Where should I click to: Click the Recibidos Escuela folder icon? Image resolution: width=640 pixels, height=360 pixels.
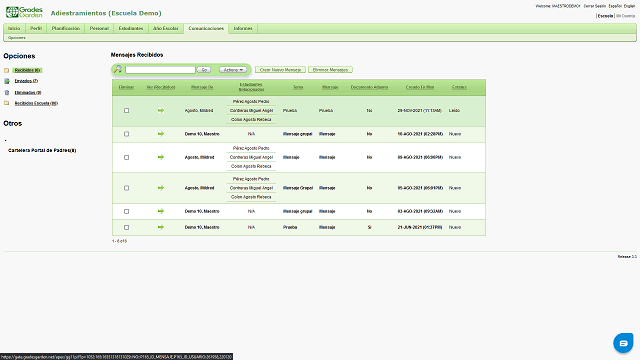coord(7,103)
